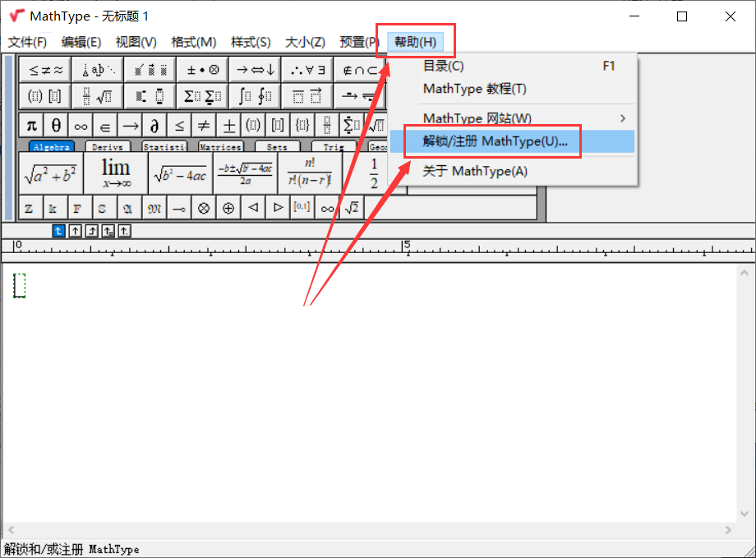Open the integral templates palette
This screenshot has height=558, width=756.
pos(255,96)
